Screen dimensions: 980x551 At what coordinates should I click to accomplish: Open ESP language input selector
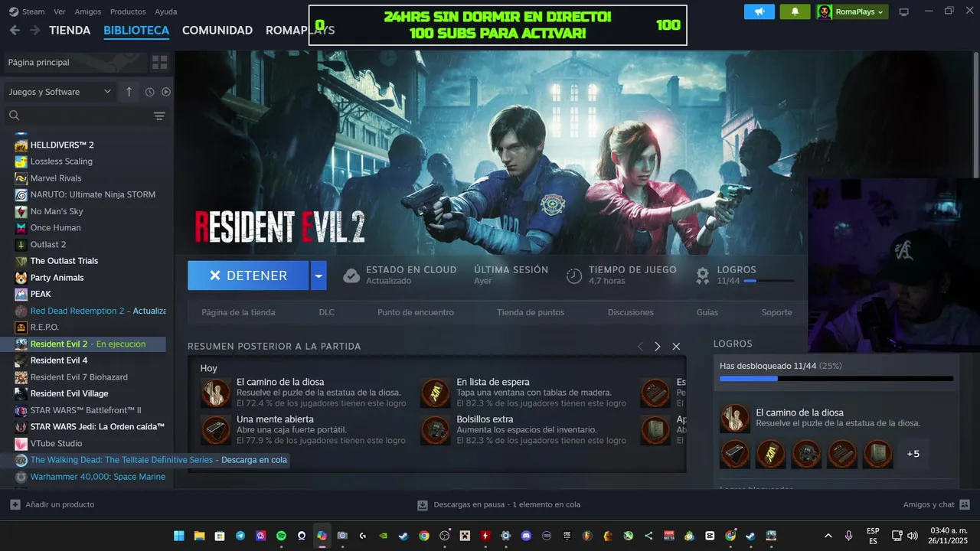[873, 536]
